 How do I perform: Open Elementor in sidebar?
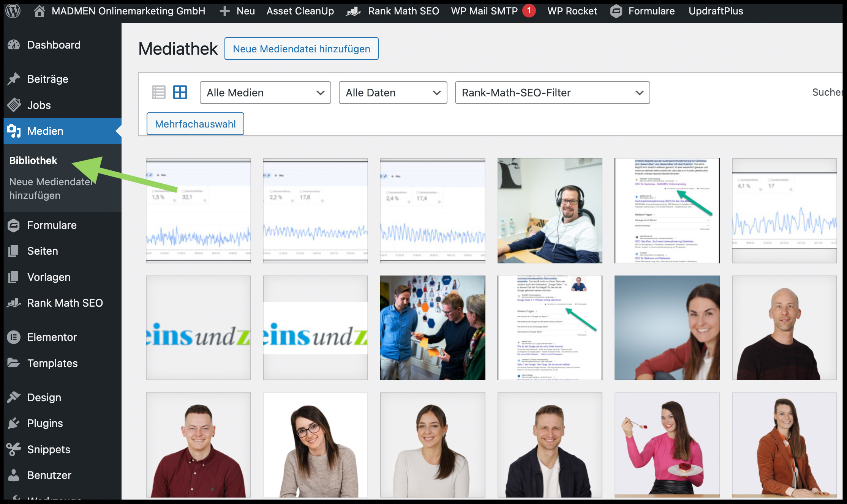click(52, 337)
